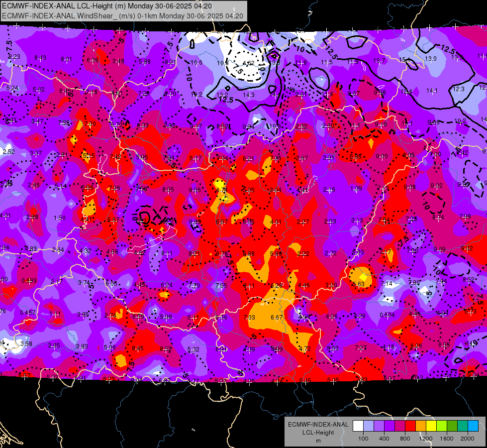The width and height of the screenshot is (487, 448).
Task: Click the 2000 tick label on legend
Action: [x=468, y=439]
